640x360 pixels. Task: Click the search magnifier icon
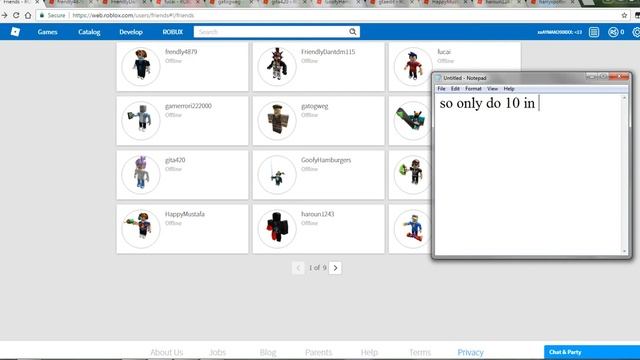pyautogui.click(x=353, y=32)
